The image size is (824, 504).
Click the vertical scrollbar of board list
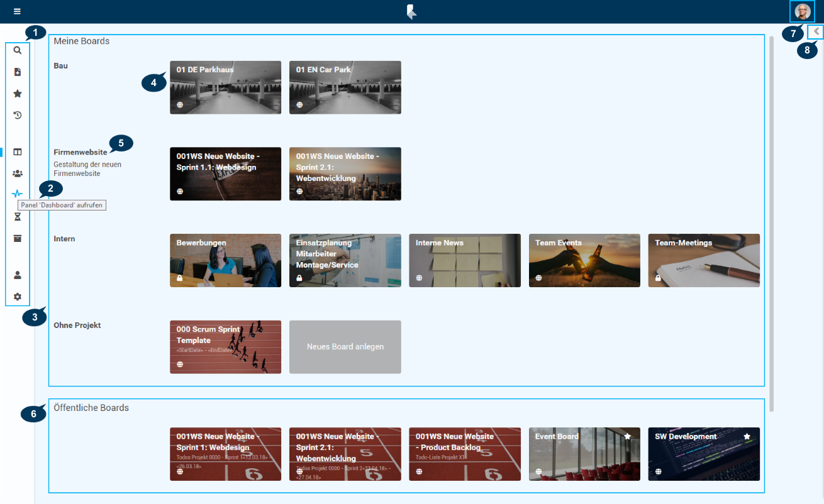click(772, 220)
